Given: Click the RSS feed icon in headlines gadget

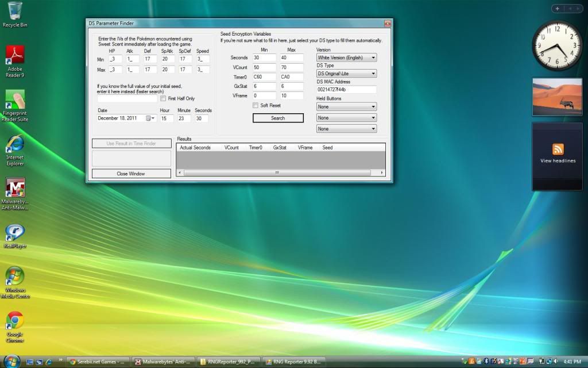Looking at the screenshot, I should pos(558,149).
